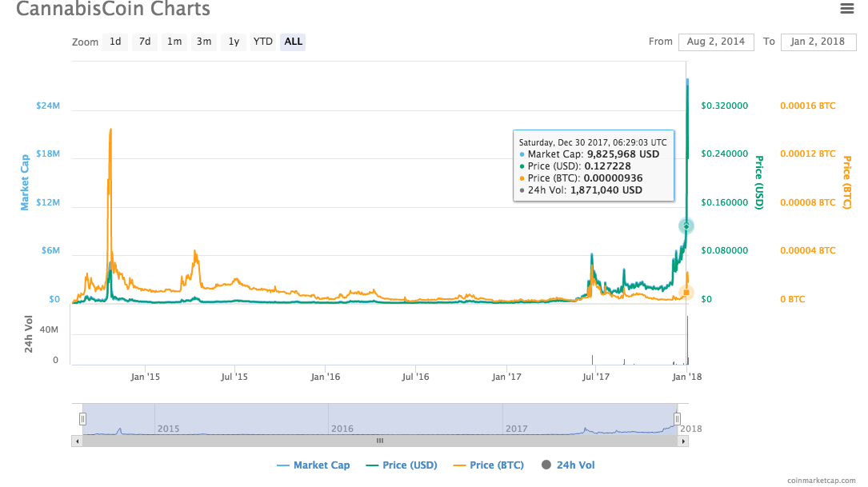
Task: Grab the right navigator range handle
Action: pos(677,419)
